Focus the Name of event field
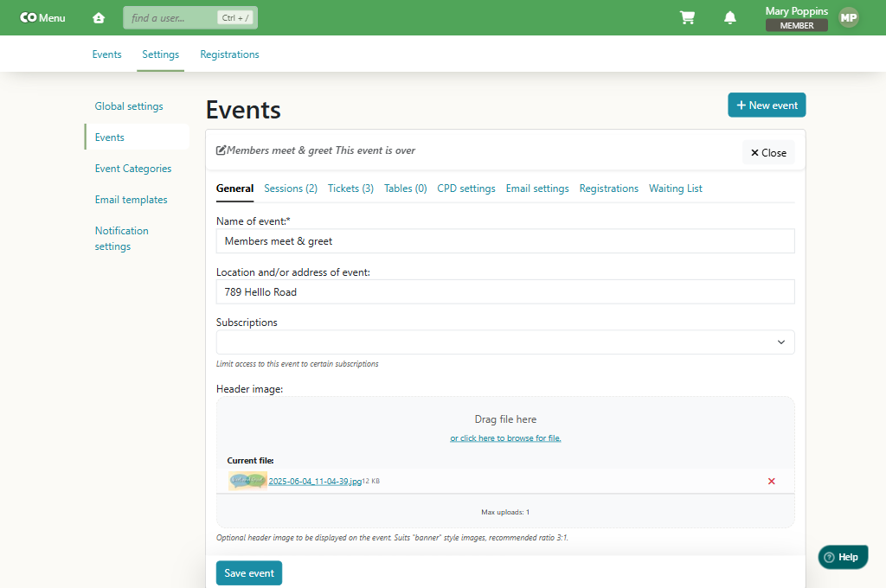The image size is (886, 588). (x=504, y=241)
